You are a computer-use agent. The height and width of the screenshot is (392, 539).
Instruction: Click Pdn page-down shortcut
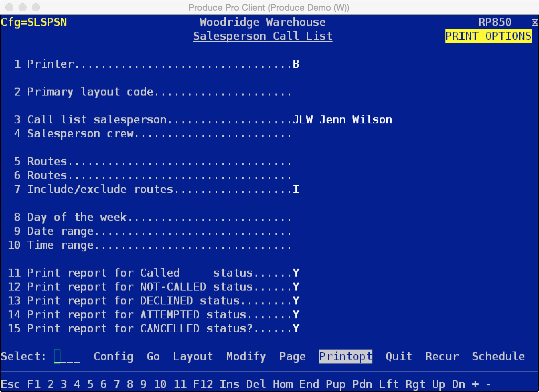point(362,384)
